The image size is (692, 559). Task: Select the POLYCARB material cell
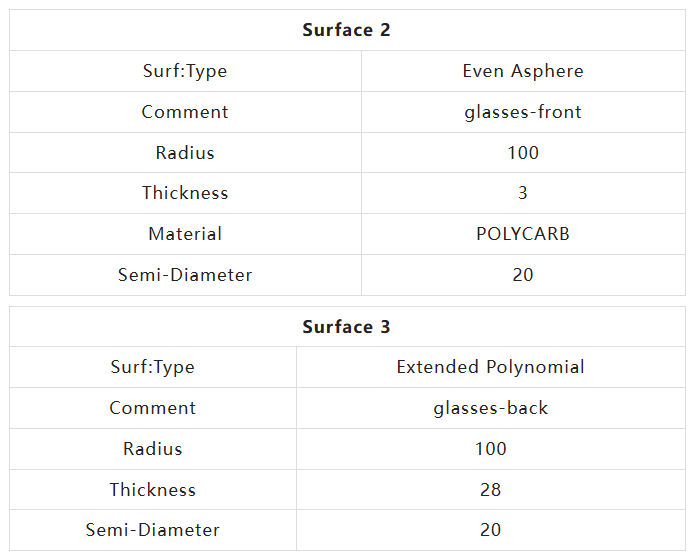[523, 234]
